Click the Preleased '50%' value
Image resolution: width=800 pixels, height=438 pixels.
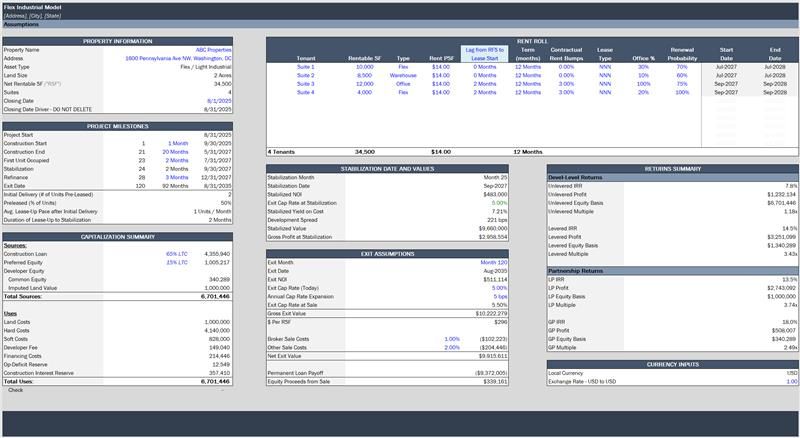(226, 203)
